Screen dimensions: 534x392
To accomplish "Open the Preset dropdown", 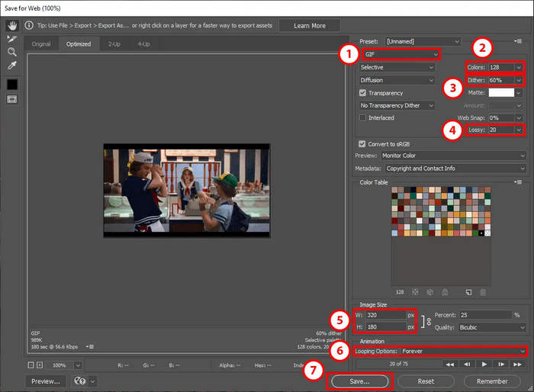I will 423,41.
